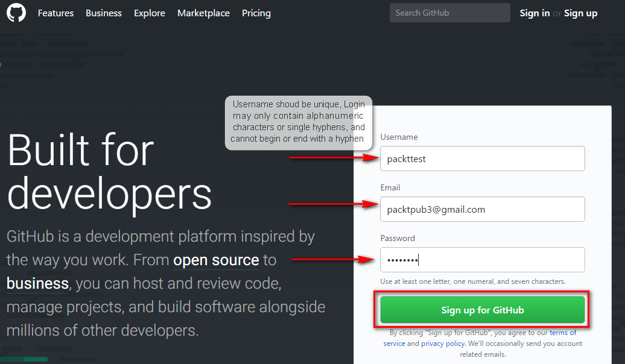The image size is (625, 364).
Task: Click the Sign up header link
Action: tap(580, 13)
